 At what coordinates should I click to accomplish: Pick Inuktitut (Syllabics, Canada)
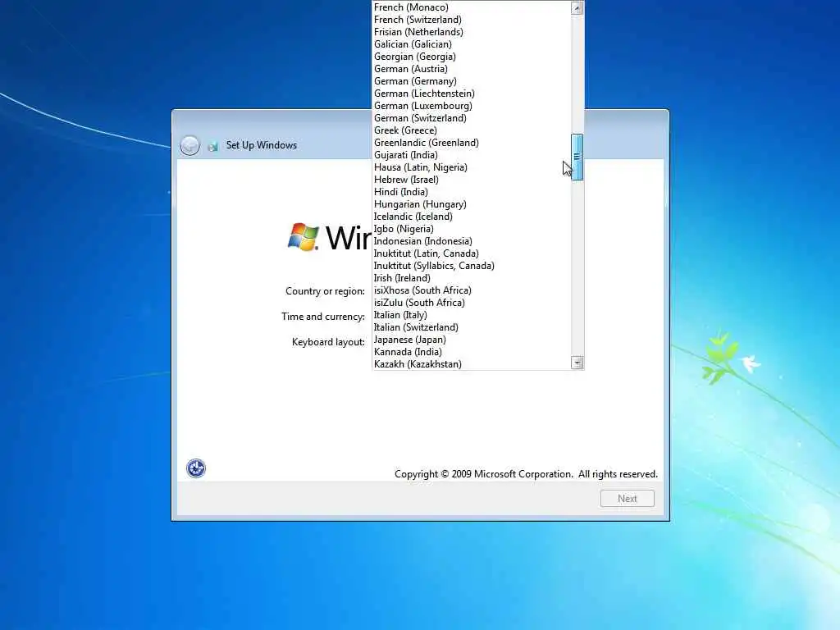pyautogui.click(x=472, y=266)
